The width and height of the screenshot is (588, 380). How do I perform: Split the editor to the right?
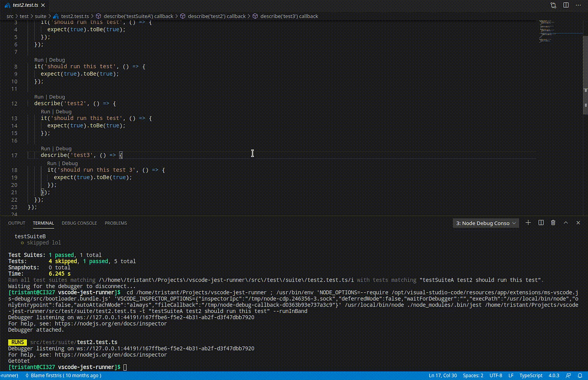(565, 5)
